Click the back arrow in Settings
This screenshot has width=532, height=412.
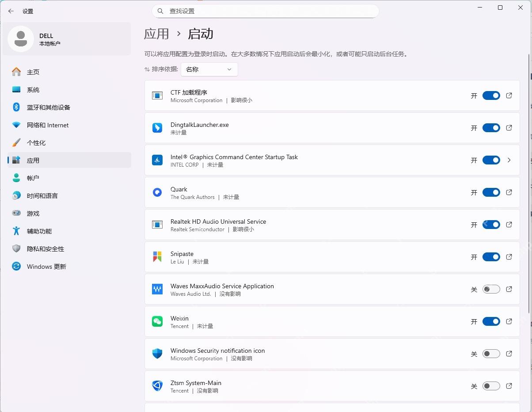pyautogui.click(x=11, y=11)
